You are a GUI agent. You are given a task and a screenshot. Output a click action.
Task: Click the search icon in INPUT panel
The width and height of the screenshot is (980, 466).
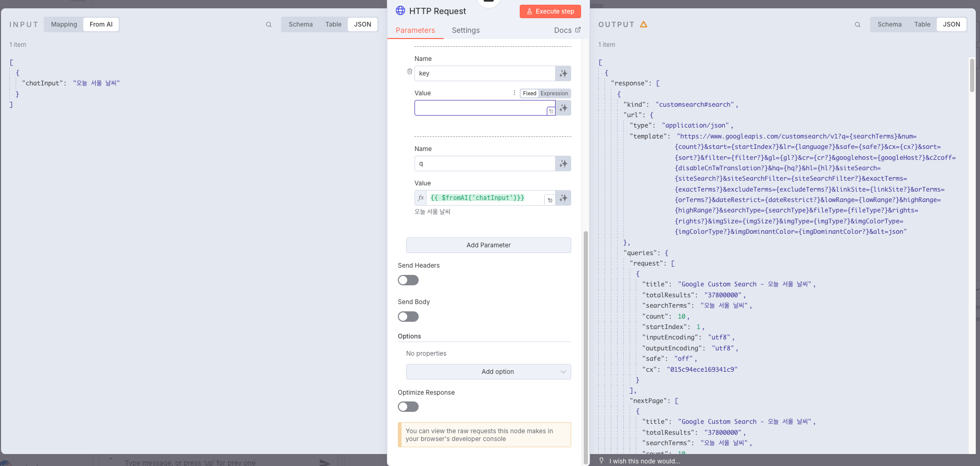click(269, 24)
